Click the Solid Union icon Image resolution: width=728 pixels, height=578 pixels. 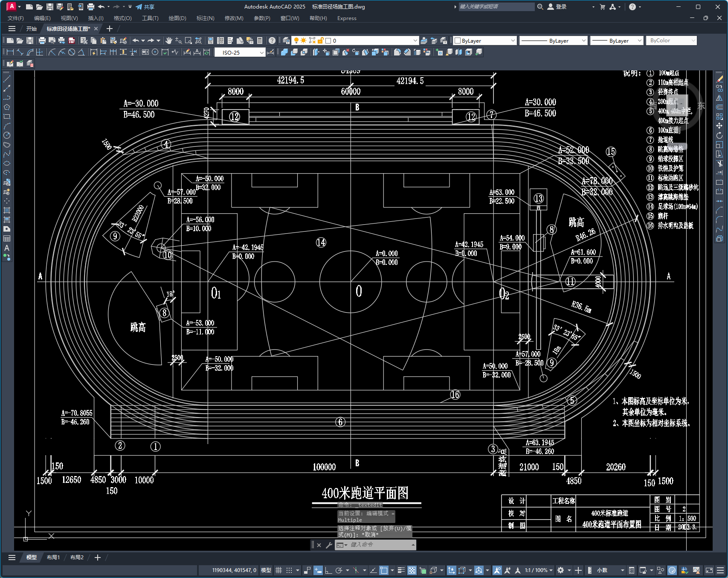pos(284,52)
